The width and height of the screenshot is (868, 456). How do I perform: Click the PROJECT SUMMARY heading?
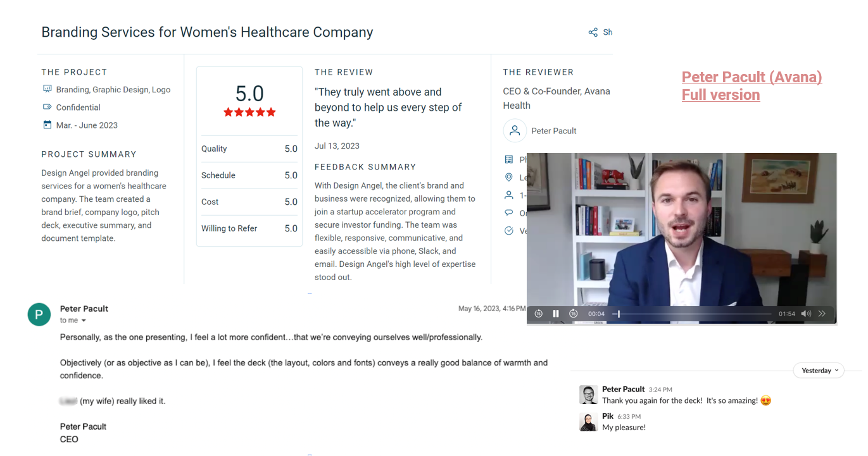[89, 154]
